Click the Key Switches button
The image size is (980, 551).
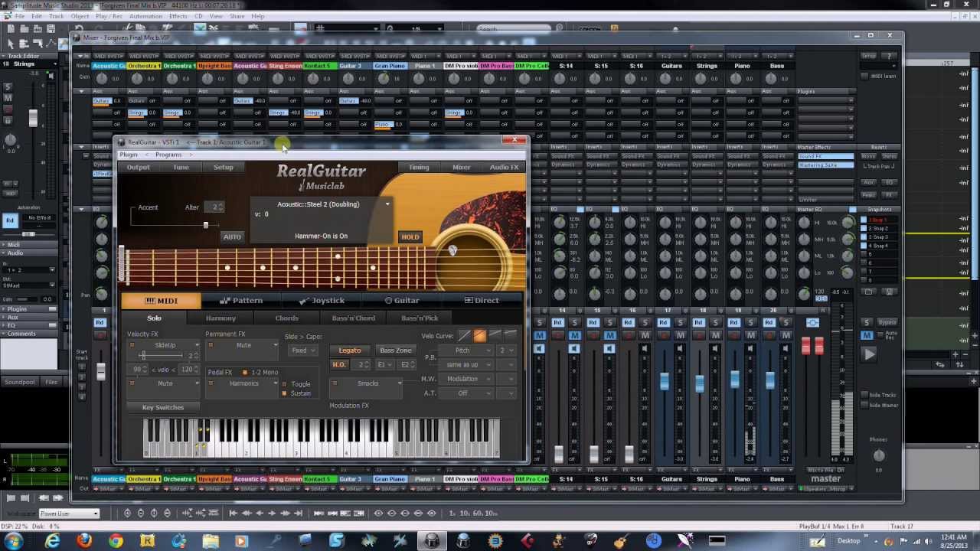pyautogui.click(x=162, y=407)
